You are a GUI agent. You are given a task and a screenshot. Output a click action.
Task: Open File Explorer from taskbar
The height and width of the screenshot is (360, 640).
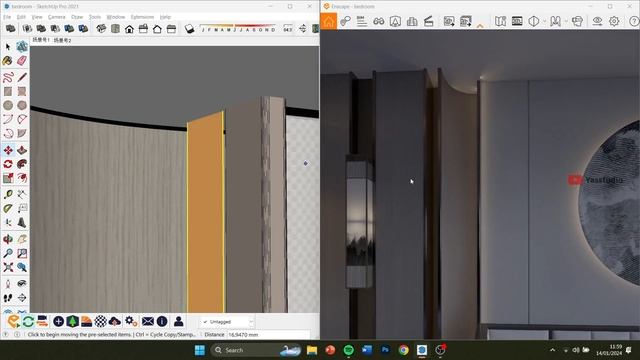[312, 350]
